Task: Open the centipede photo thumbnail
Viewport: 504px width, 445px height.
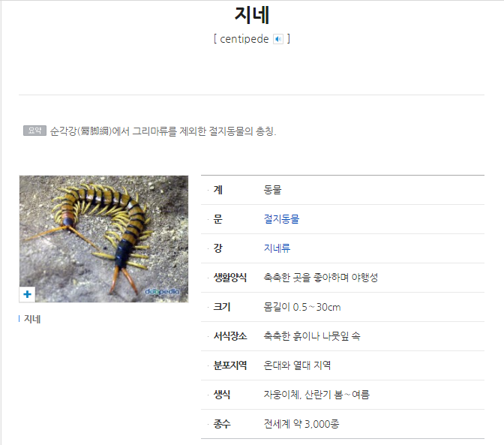Action: coord(103,239)
